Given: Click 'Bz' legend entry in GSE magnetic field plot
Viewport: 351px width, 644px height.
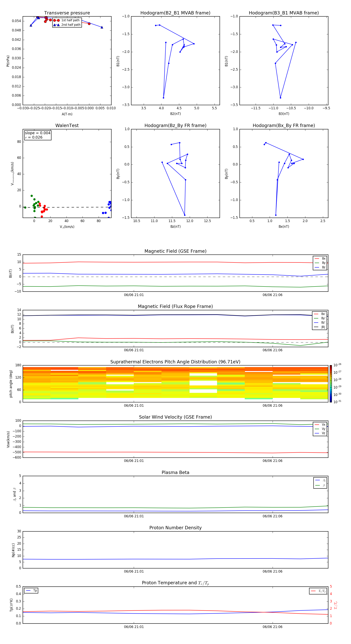Looking at the screenshot, I should 320,267.
